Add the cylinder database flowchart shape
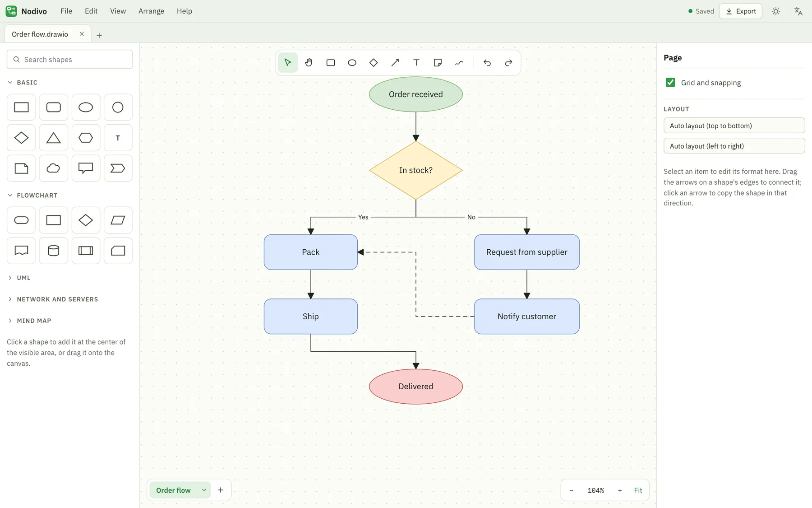Viewport: 812px width, 508px height. (54, 251)
